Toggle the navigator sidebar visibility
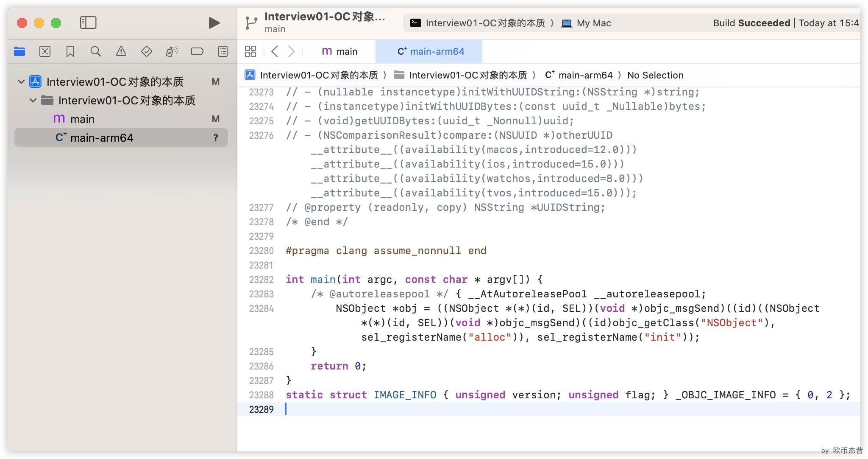The image size is (868, 459). 88,22
